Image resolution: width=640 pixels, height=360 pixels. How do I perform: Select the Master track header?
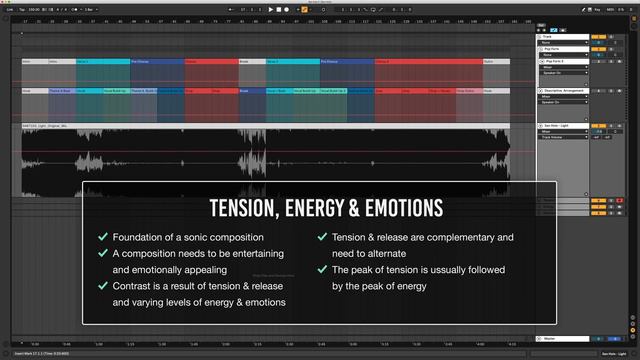562,339
